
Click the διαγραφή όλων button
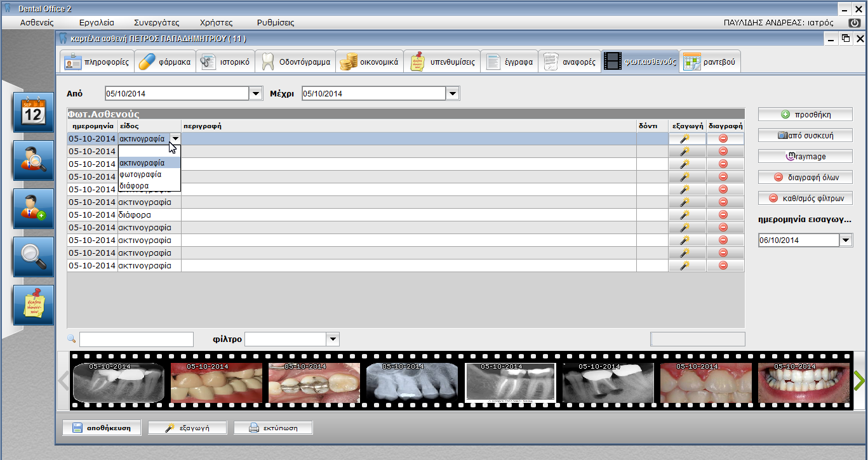(805, 177)
